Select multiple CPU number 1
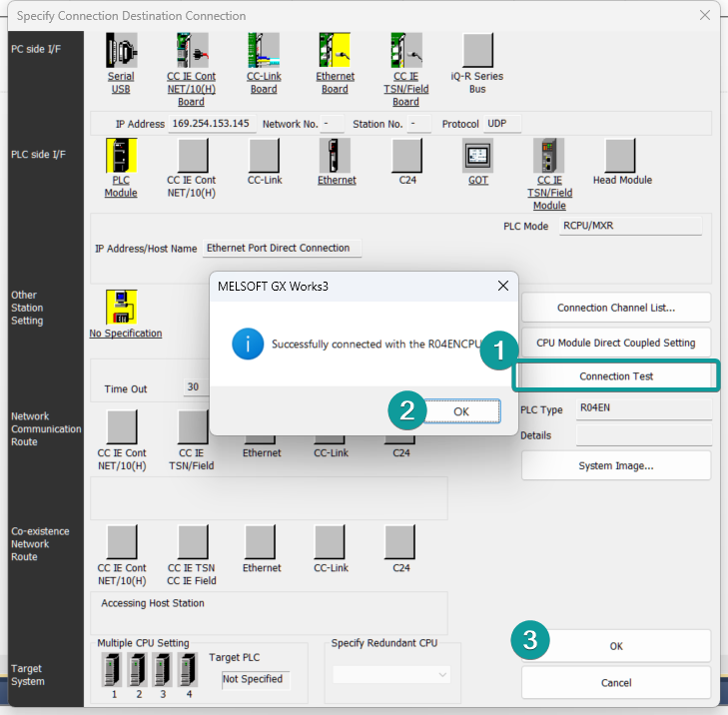The height and width of the screenshot is (715, 728). tap(112, 669)
